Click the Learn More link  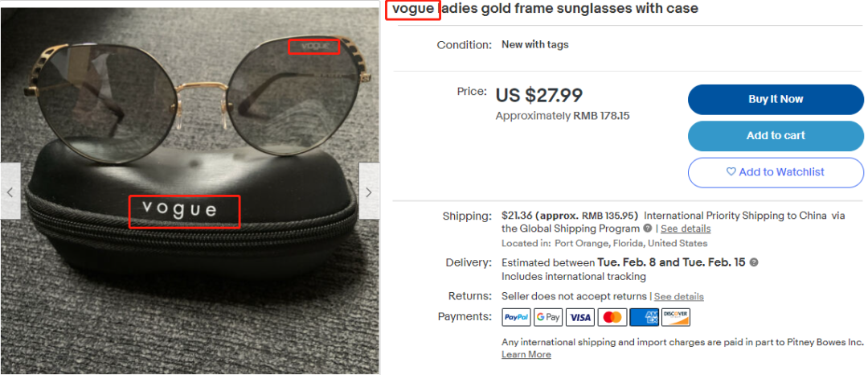click(526, 354)
